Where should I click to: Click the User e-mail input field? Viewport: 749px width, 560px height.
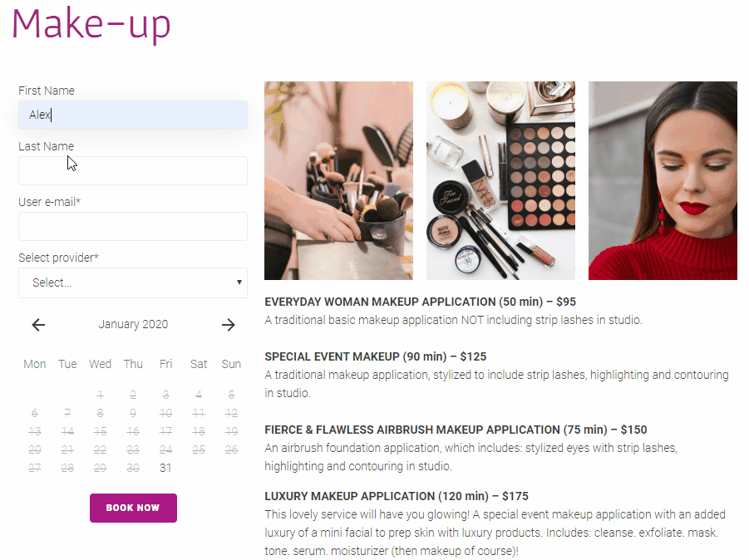133,226
